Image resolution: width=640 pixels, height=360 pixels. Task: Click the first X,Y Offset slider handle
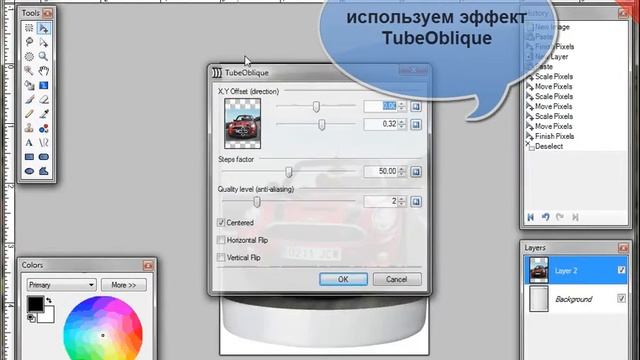click(x=316, y=107)
